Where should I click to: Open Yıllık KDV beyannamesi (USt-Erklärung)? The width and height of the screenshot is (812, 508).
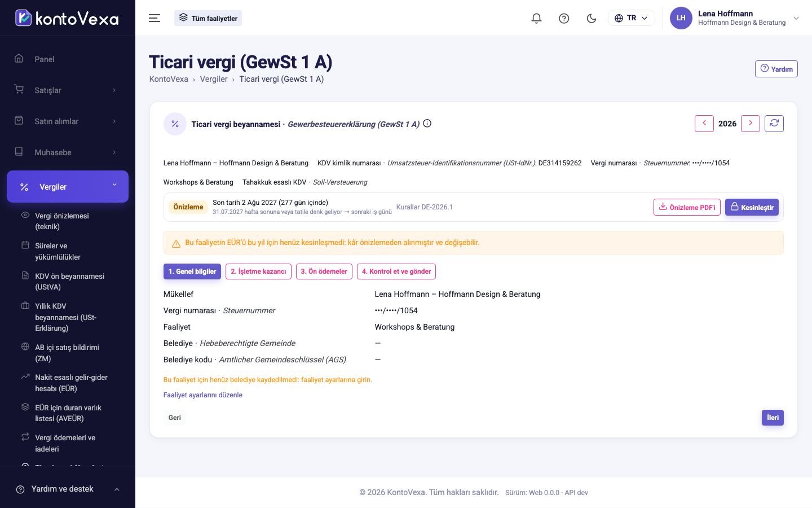pos(68,317)
